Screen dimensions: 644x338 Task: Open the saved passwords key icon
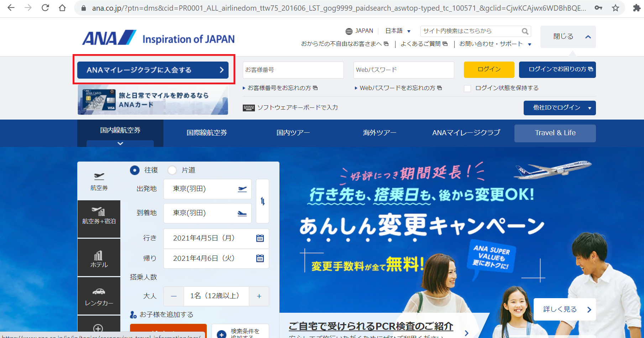[x=598, y=8]
